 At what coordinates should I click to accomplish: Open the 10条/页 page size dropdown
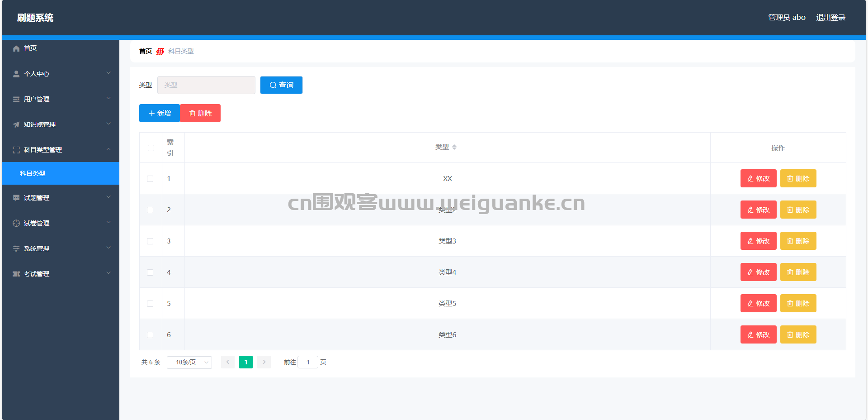tap(189, 362)
